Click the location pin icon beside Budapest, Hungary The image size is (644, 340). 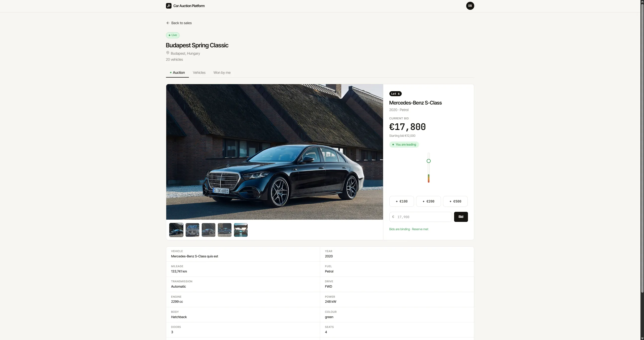[x=167, y=53]
